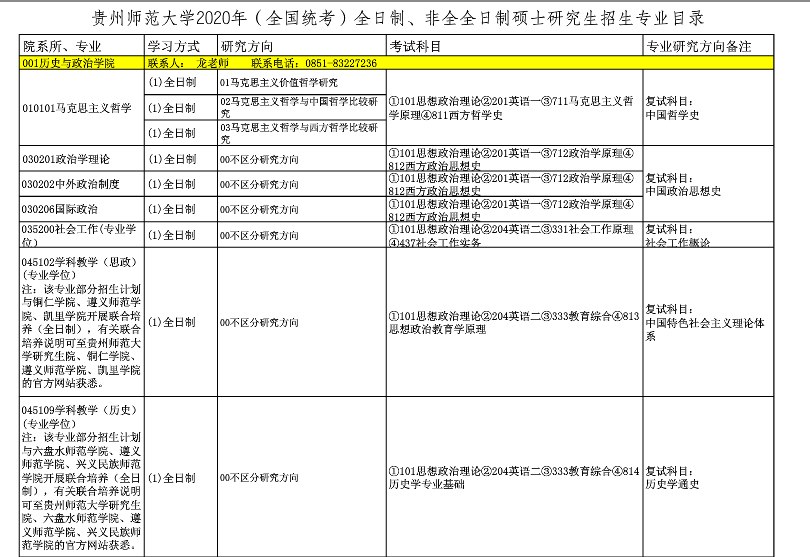Select direction 03马克思主义哲学与西方哲学比较研究
Screen dimensions: 810x557
(299, 133)
